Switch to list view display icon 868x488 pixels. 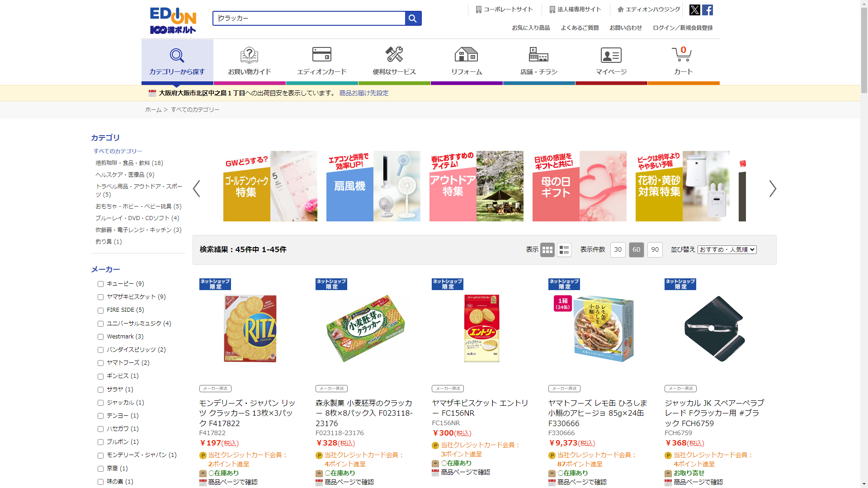tap(564, 250)
